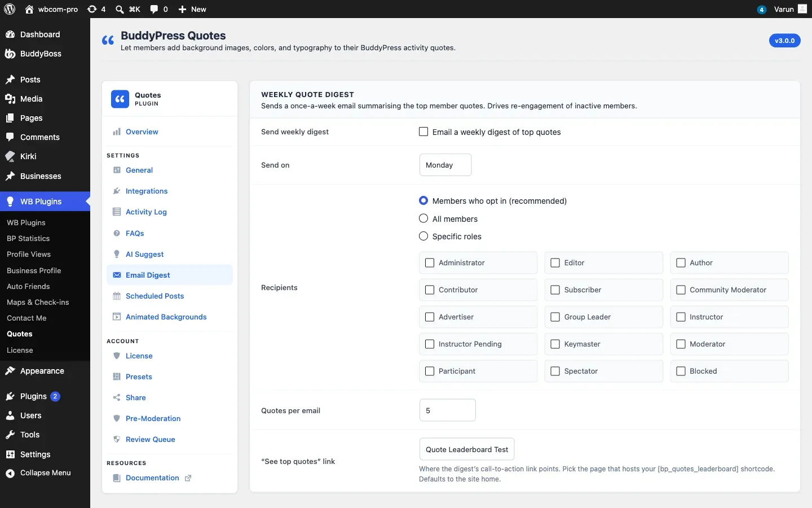Screen dimensions: 812x508
Task: Click the Share icon in sidebar
Action: [117, 397]
